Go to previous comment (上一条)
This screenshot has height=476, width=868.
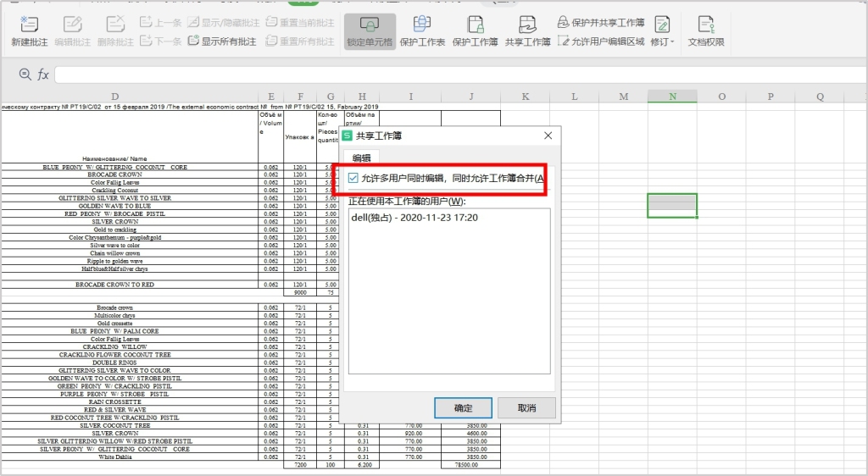click(x=160, y=23)
